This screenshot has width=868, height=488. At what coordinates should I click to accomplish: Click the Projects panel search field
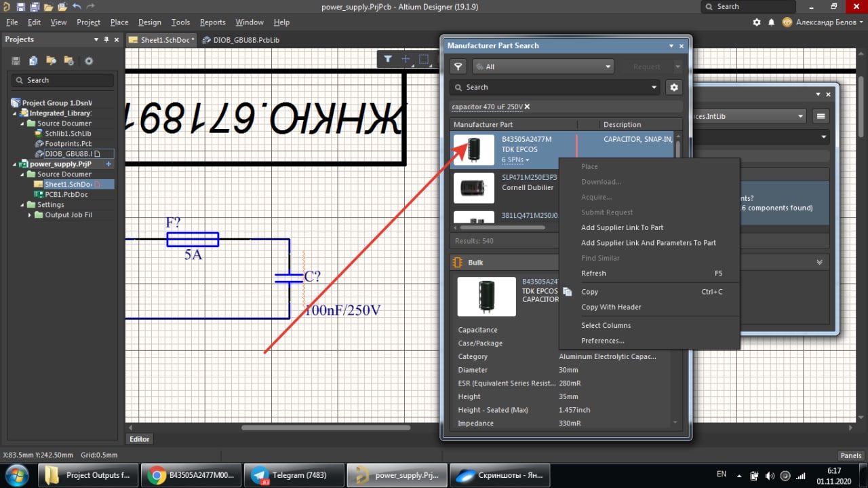[x=62, y=80]
